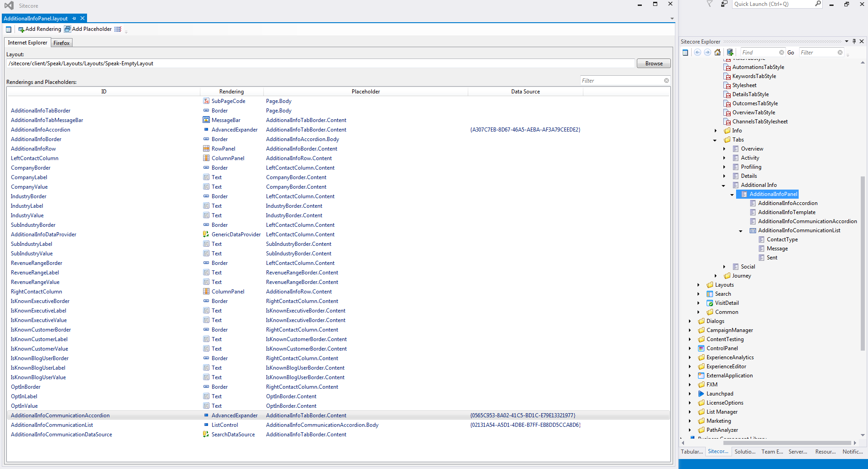Expand the Layouts folder node
This screenshot has height=469, width=868.
(x=698, y=285)
